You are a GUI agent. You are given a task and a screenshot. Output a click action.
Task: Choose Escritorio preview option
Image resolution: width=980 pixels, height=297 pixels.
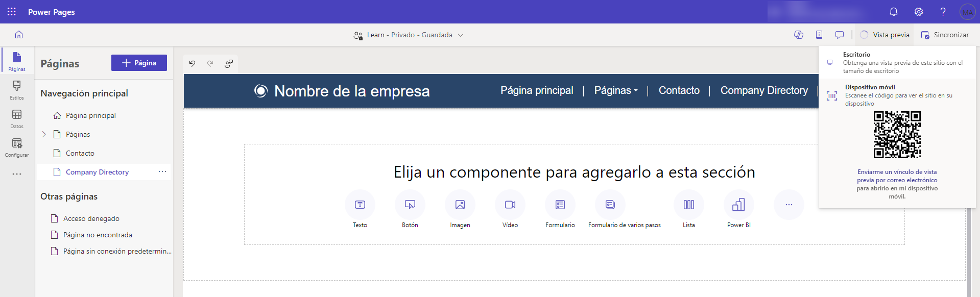(897, 62)
